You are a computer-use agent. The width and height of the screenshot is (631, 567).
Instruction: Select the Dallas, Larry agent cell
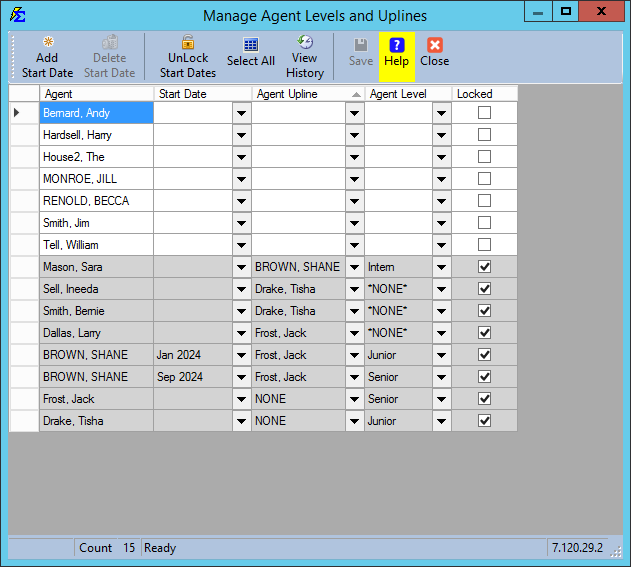[97, 333]
